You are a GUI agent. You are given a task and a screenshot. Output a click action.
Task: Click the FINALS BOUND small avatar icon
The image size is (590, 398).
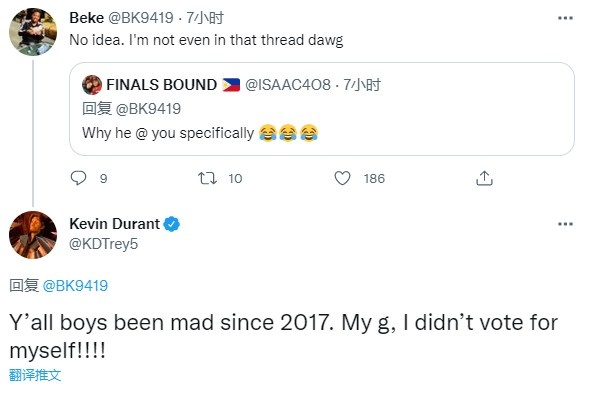tap(92, 85)
